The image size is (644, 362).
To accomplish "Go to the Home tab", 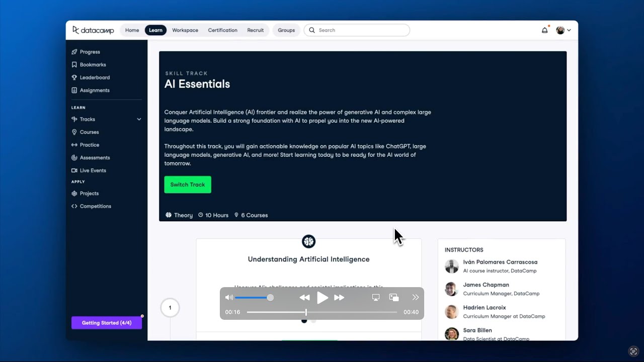I will pyautogui.click(x=132, y=30).
